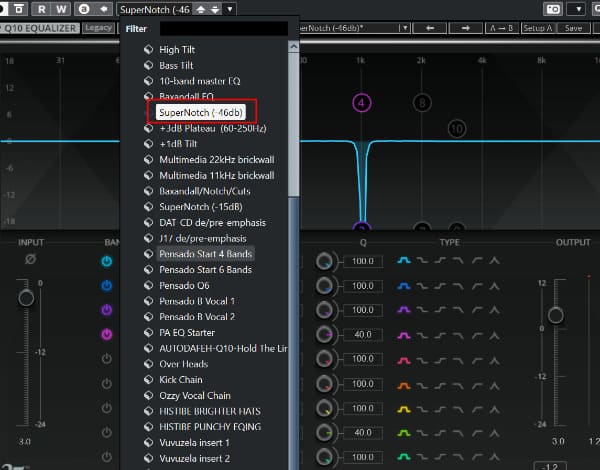Click the Setup A button

(x=538, y=28)
